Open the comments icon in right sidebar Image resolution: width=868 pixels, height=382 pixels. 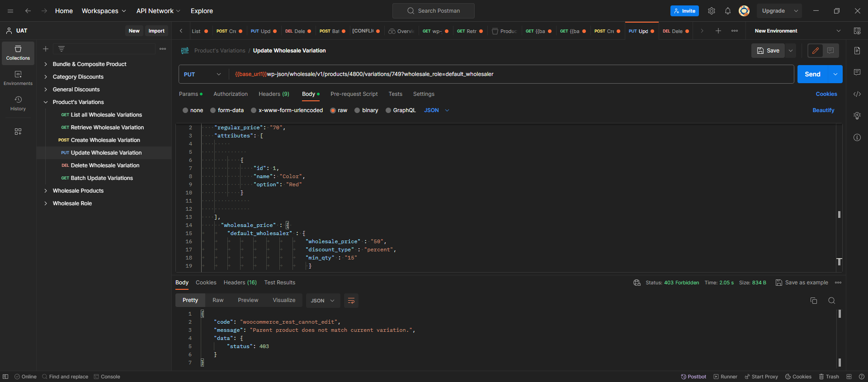[x=857, y=72]
